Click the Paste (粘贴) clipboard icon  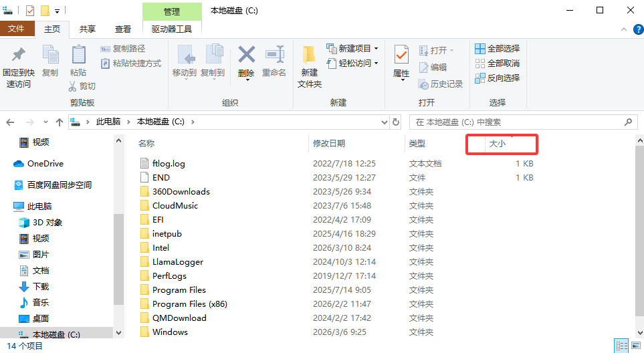click(x=78, y=55)
